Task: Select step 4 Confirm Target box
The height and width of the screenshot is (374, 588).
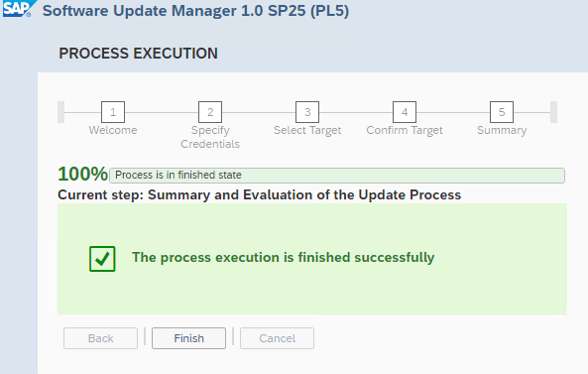Action: tap(405, 112)
